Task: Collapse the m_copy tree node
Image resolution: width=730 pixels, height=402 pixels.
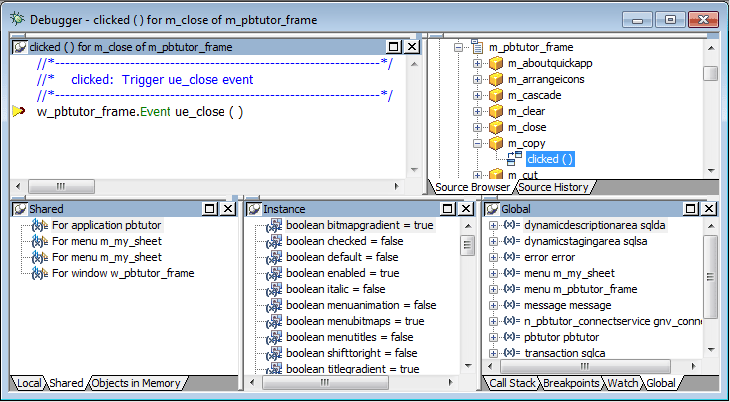Action: click(478, 143)
